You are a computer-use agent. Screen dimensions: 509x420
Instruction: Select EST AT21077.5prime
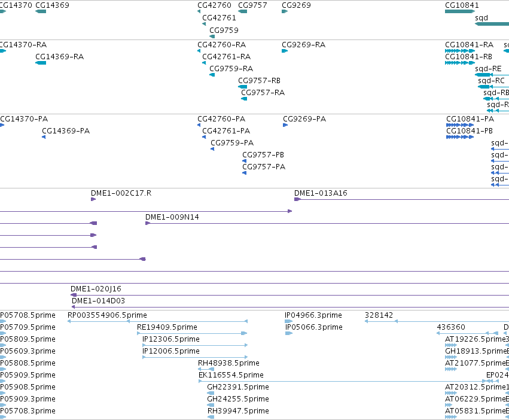click(x=476, y=363)
